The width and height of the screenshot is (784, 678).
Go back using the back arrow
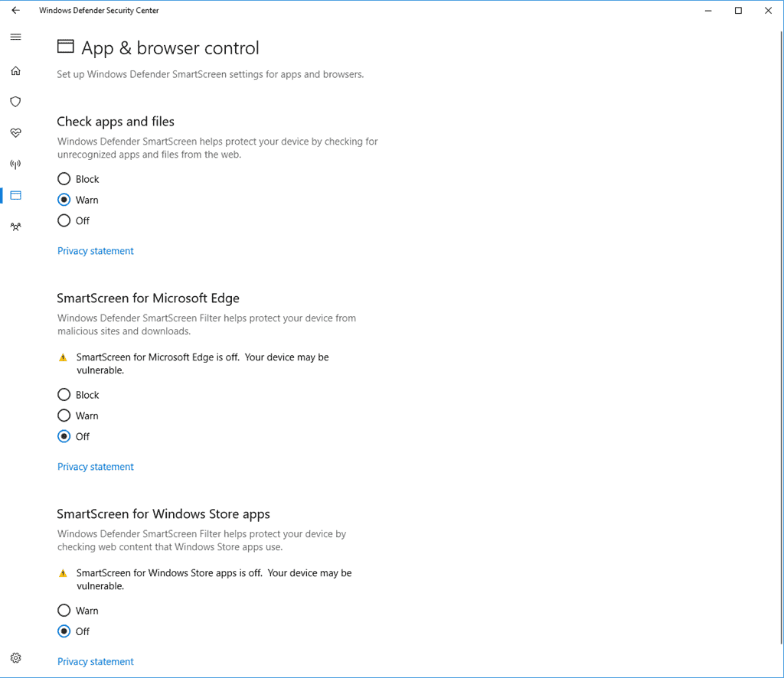tap(15, 10)
